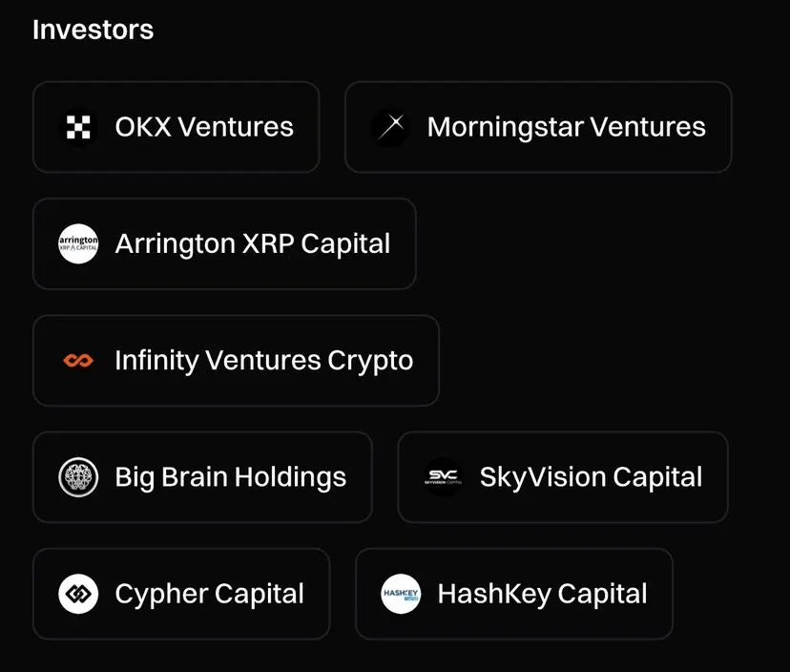Image resolution: width=790 pixels, height=672 pixels.
Task: Click the OKX Ventures logo icon
Action: click(x=78, y=127)
